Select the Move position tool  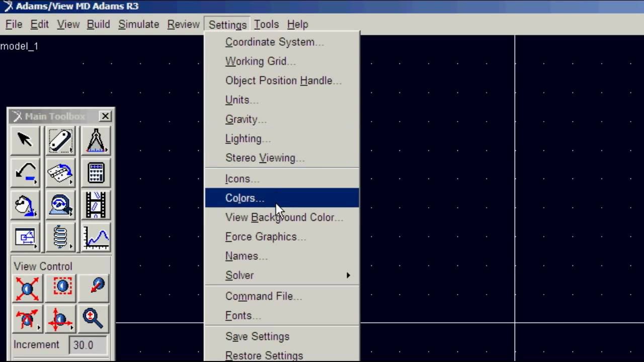[x=25, y=237]
